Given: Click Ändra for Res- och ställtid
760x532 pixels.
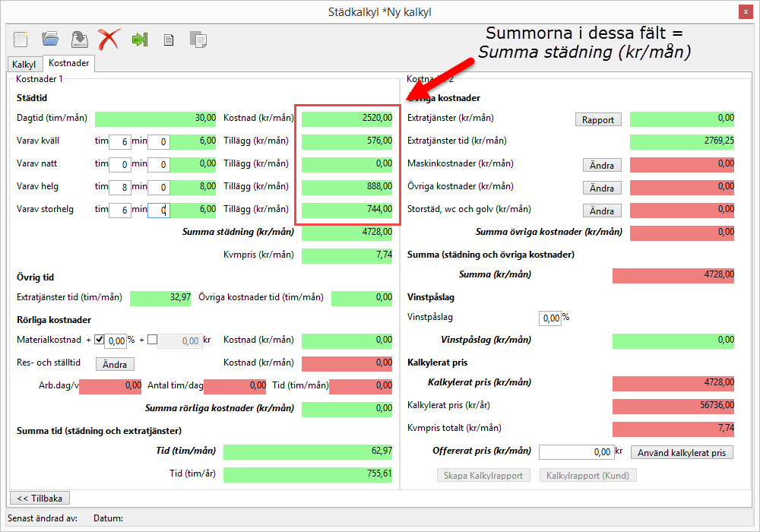Looking at the screenshot, I should 115,364.
